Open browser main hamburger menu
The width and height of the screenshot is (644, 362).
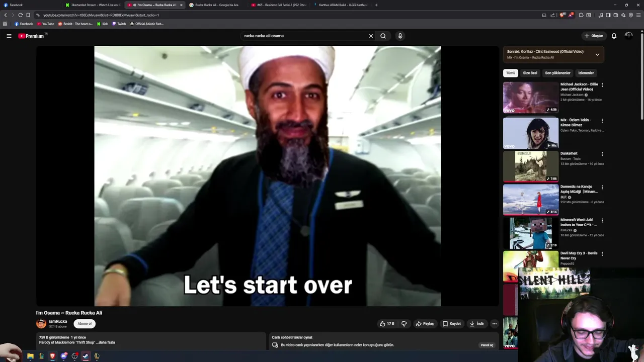[x=638, y=15]
